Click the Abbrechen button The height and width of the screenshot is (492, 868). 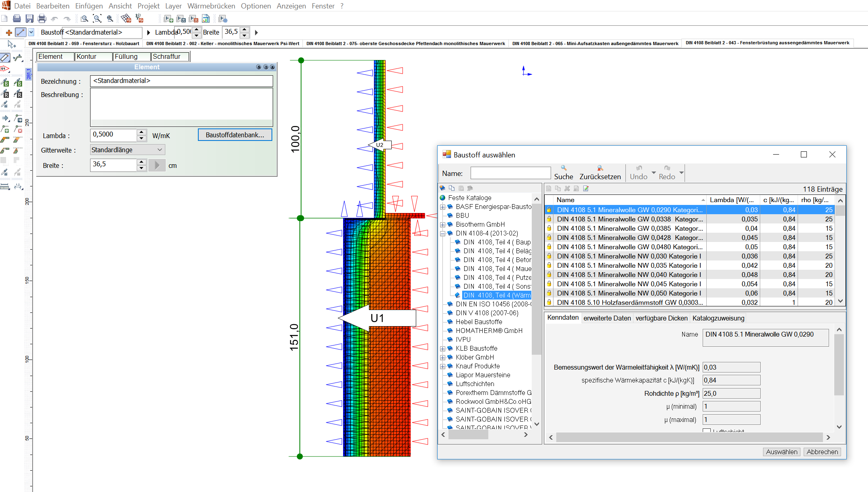click(x=822, y=452)
